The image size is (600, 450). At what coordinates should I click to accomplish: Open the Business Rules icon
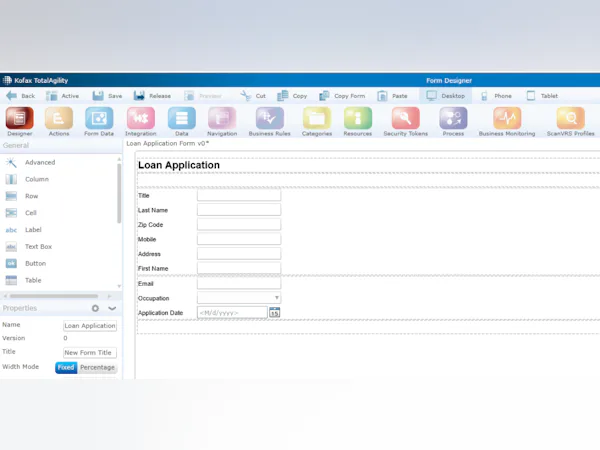click(269, 118)
